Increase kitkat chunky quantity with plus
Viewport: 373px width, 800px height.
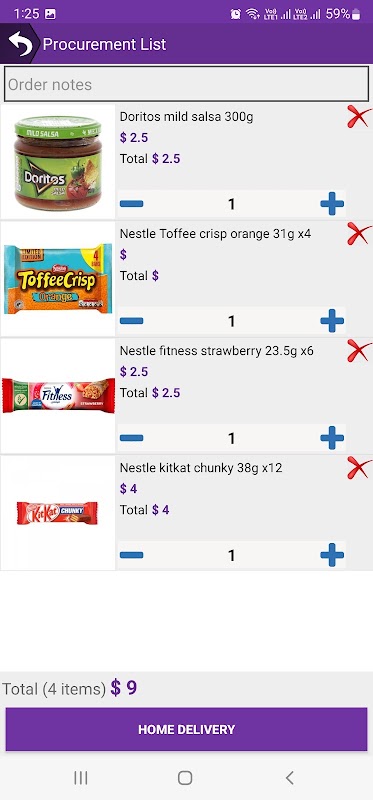click(332, 555)
